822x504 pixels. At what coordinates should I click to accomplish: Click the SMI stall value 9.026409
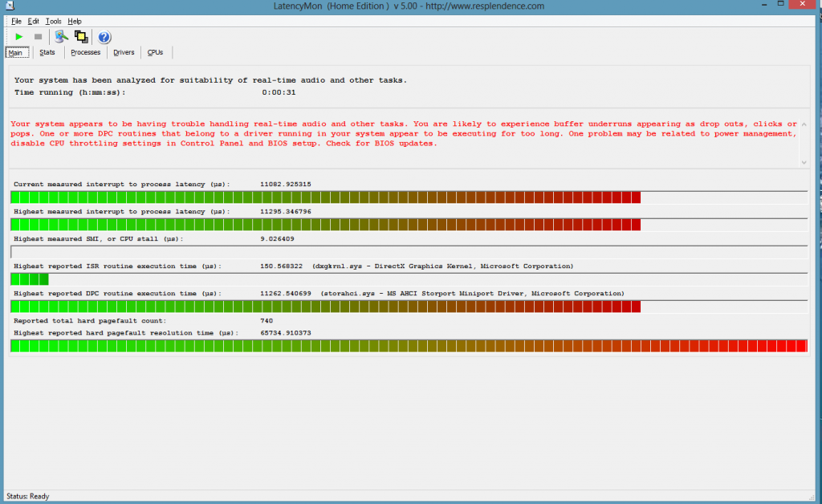(x=277, y=239)
